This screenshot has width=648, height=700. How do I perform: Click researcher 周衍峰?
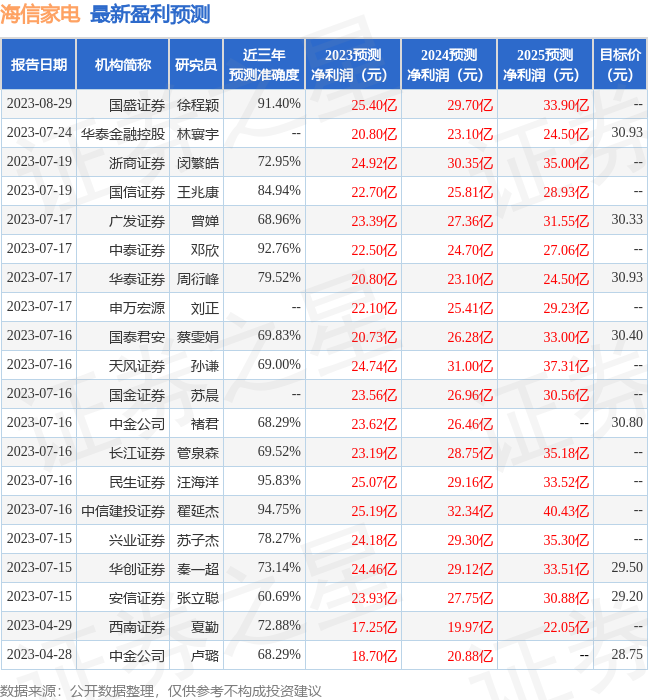(x=198, y=279)
